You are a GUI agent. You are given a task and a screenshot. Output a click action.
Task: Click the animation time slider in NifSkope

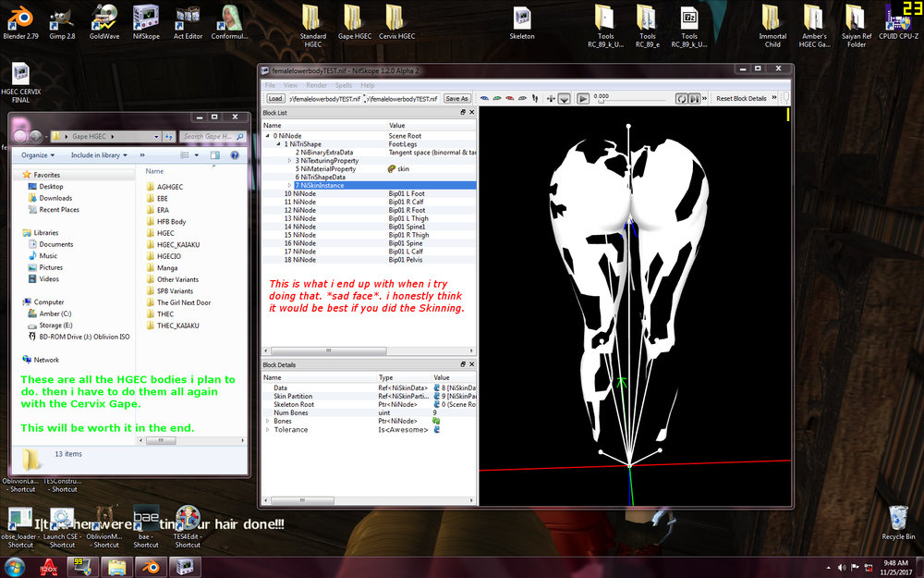click(x=634, y=102)
